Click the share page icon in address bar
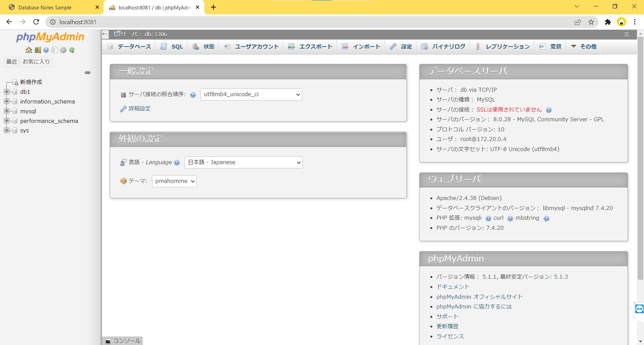Viewport: 644px width, 345px height. 578,22
